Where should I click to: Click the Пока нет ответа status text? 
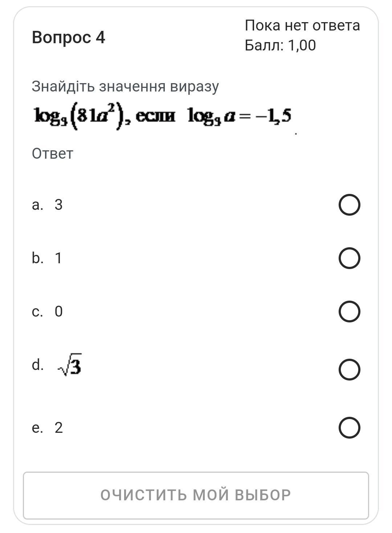click(x=302, y=25)
